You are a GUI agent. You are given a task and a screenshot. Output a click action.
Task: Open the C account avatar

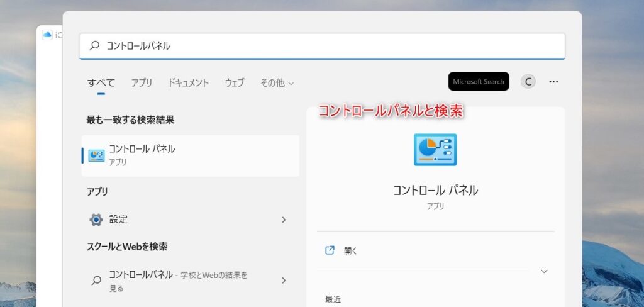[x=528, y=82]
